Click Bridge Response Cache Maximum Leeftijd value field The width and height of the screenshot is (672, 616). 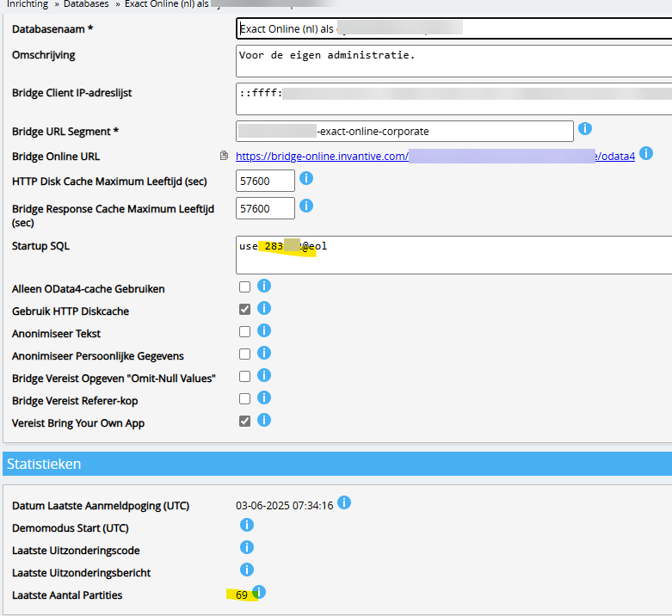(265, 208)
